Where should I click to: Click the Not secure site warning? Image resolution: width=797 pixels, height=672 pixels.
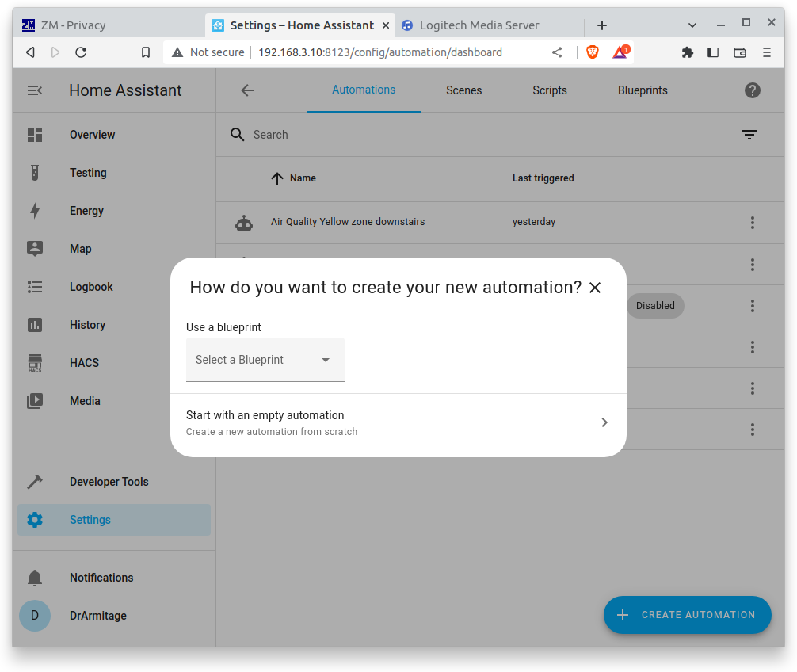[208, 52]
